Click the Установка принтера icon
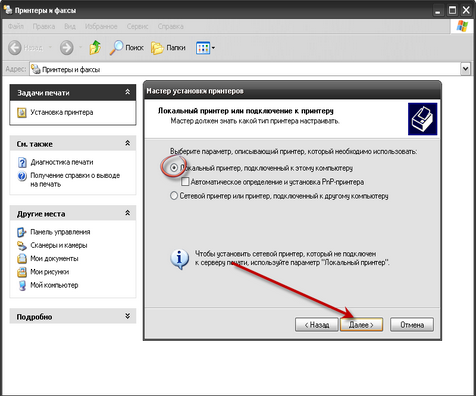476x396 pixels. point(22,112)
